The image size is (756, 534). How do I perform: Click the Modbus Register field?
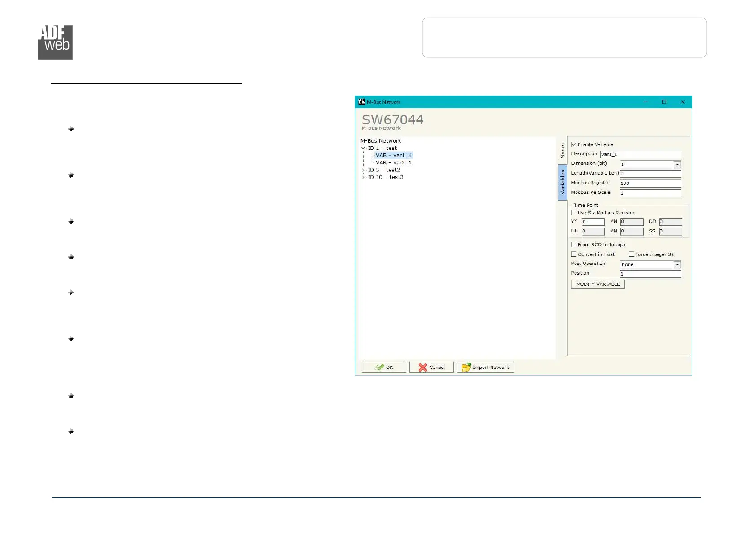click(651, 184)
